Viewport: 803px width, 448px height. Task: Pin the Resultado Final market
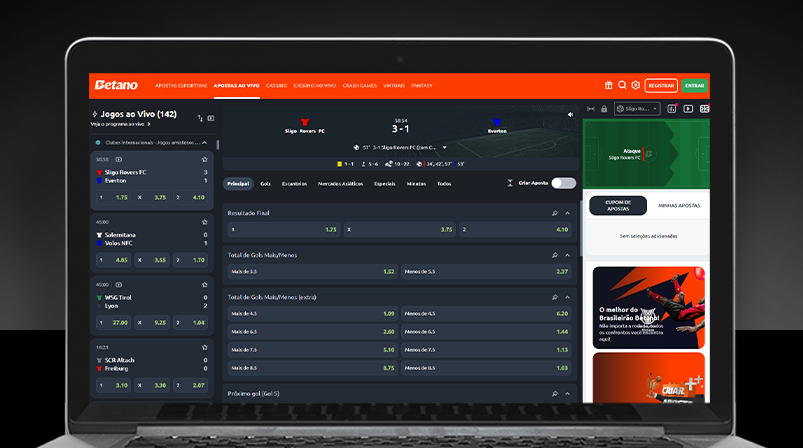555,213
